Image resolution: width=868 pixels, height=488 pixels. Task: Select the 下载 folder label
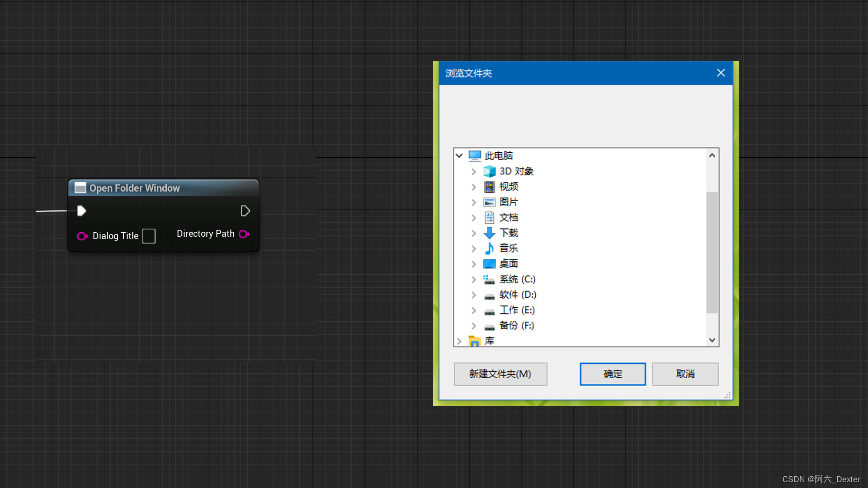tap(509, 233)
